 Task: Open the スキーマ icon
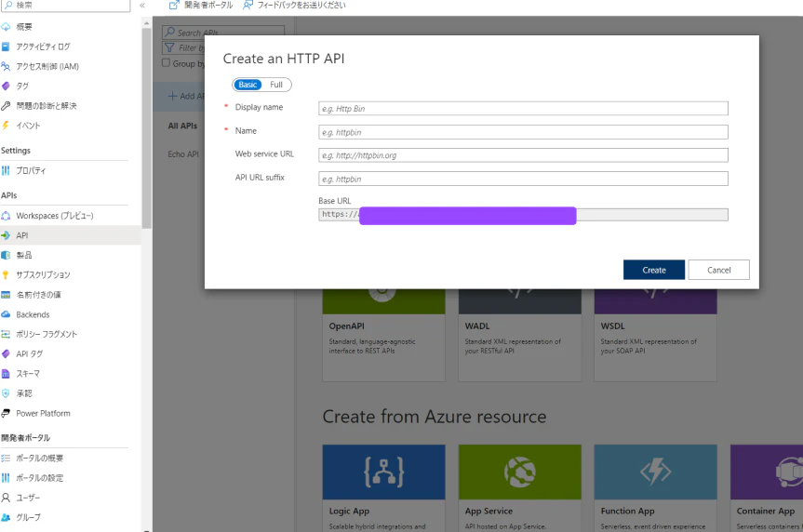[6, 374]
